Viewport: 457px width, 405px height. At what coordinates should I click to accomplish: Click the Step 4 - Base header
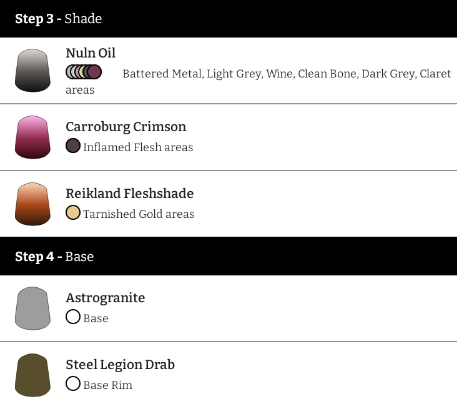click(x=228, y=256)
